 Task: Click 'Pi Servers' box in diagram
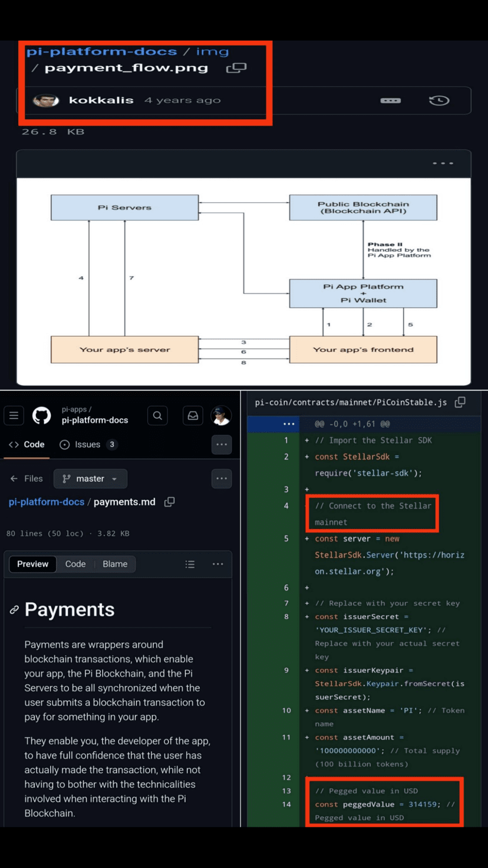coord(125,208)
